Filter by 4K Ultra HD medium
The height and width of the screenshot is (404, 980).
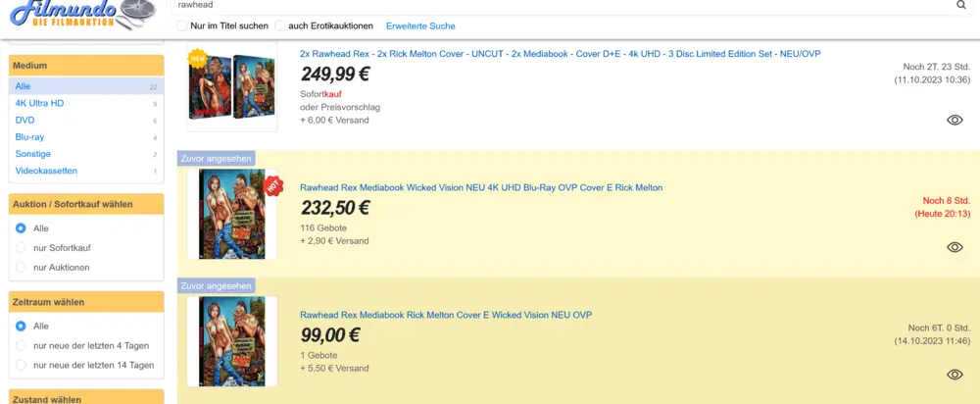click(x=40, y=103)
